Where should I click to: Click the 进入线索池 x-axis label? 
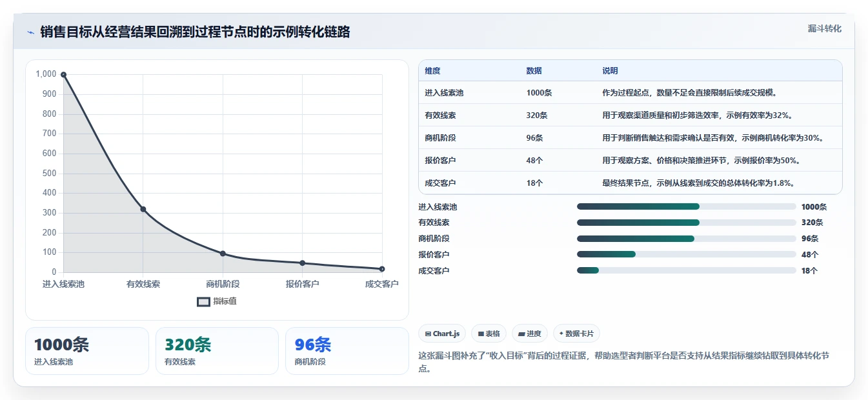pos(63,284)
